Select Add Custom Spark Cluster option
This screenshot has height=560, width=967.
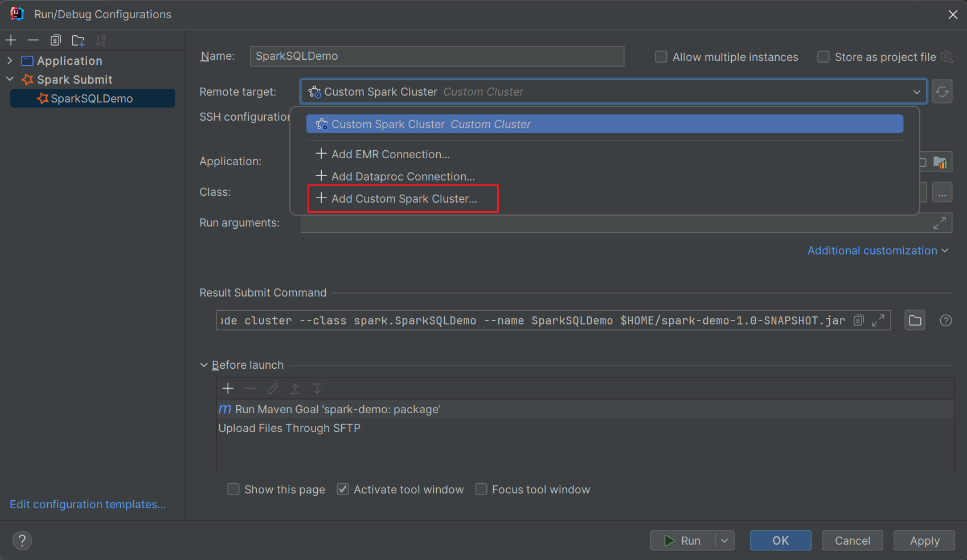(404, 199)
